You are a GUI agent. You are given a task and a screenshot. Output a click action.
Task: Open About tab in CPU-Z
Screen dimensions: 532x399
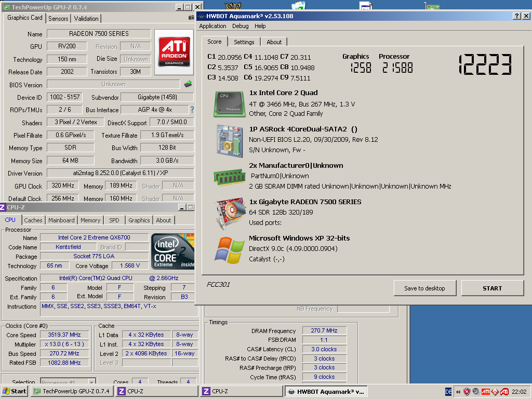pyautogui.click(x=164, y=220)
